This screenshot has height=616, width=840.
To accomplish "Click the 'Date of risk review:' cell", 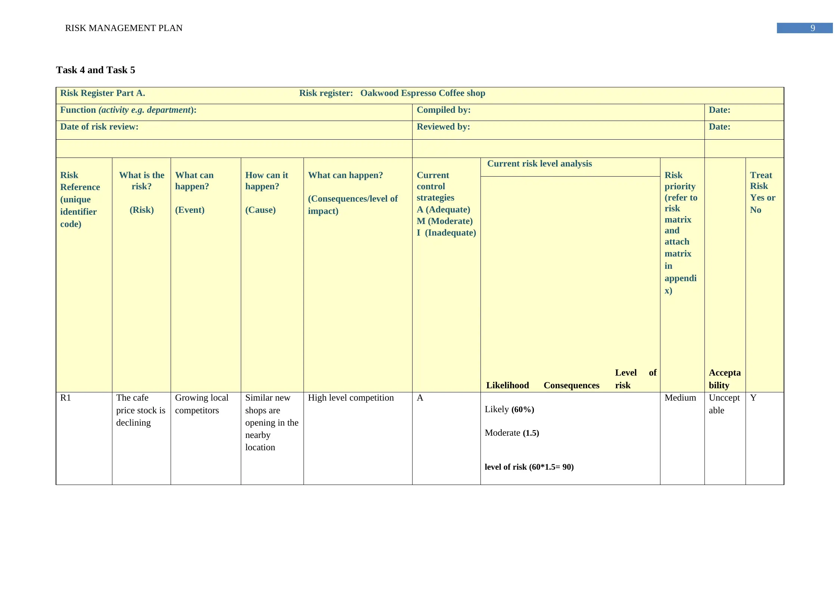I will (x=234, y=130).
